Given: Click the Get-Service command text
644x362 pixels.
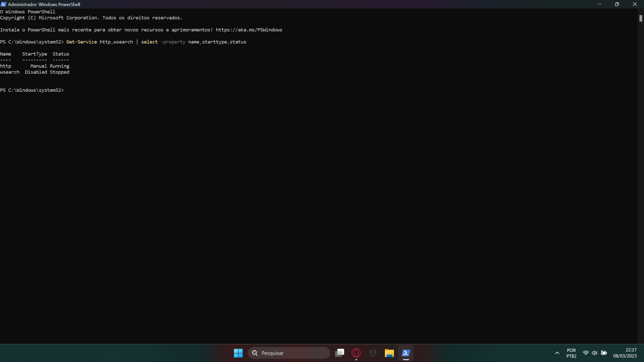Looking at the screenshot, I should (x=82, y=42).
